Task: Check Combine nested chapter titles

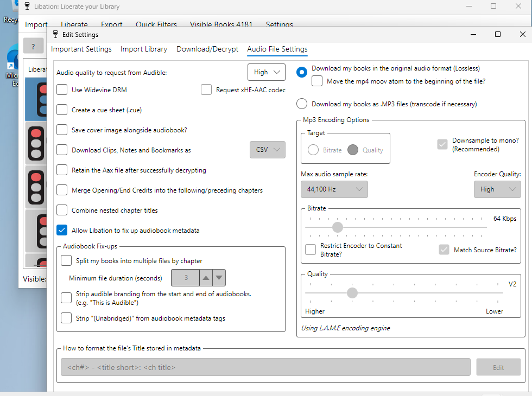Action: pyautogui.click(x=62, y=210)
